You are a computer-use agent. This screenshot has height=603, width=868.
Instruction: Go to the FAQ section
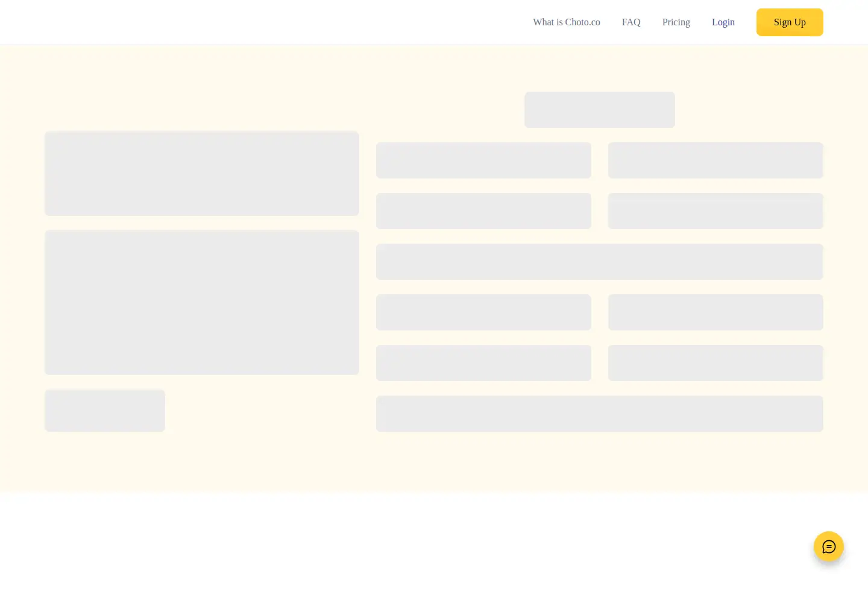[x=631, y=22]
